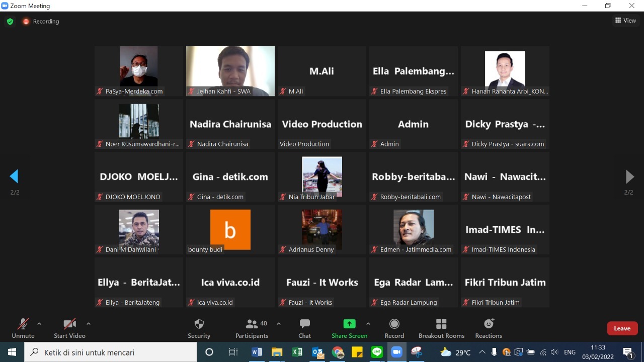Open File Explorer from taskbar
The width and height of the screenshot is (644, 362).
[x=277, y=352]
